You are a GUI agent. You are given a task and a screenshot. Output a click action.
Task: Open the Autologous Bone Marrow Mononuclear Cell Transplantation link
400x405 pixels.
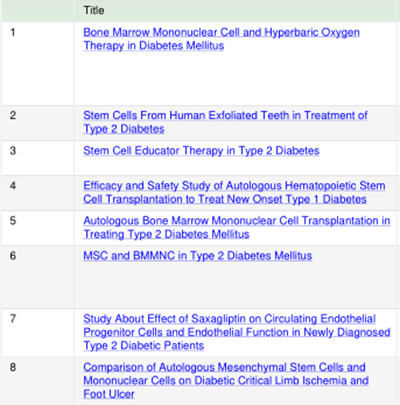click(237, 227)
